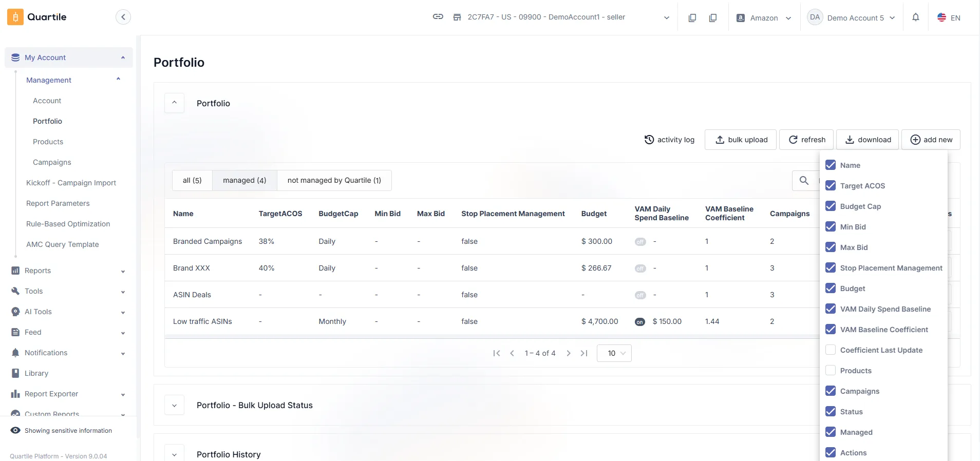Click the Notifications sidebar bell icon
The height and width of the screenshot is (461, 980).
point(15,353)
